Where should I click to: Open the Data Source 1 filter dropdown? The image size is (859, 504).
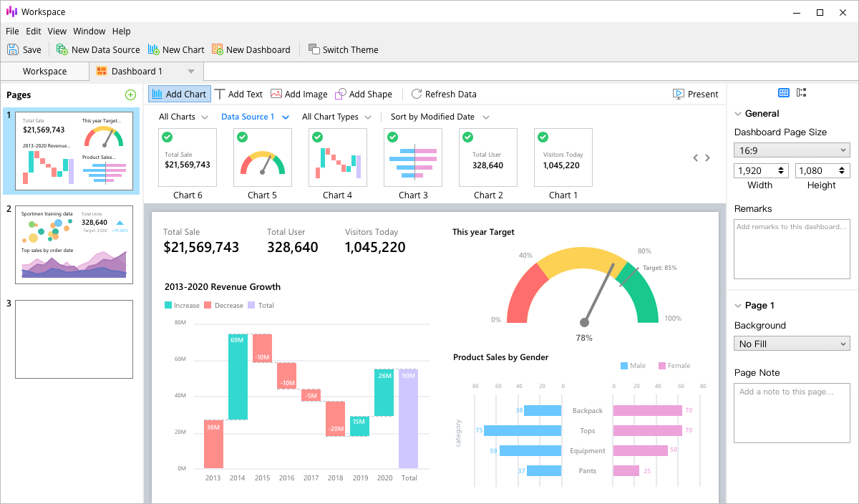255,117
